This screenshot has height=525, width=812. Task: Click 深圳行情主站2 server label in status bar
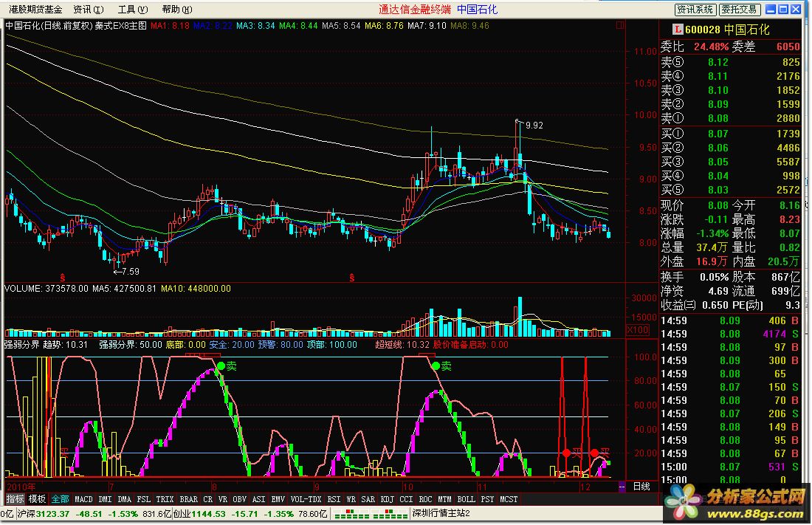[441, 514]
